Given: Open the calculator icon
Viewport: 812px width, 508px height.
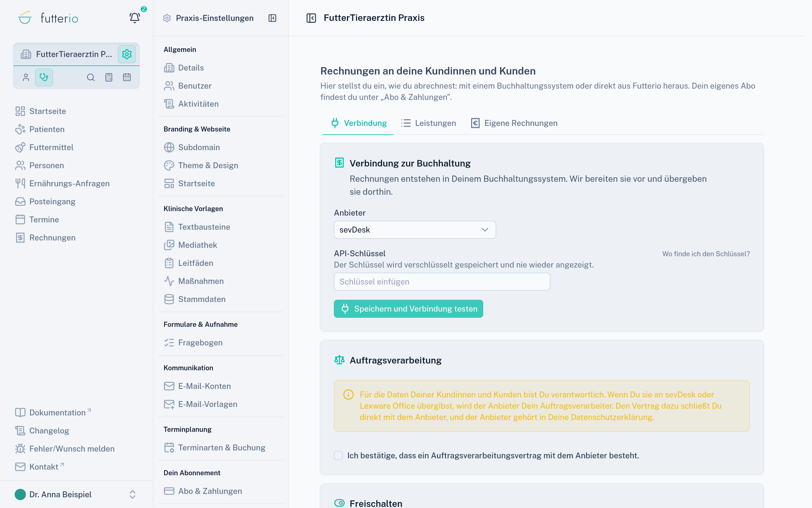Looking at the screenshot, I should click(x=109, y=77).
